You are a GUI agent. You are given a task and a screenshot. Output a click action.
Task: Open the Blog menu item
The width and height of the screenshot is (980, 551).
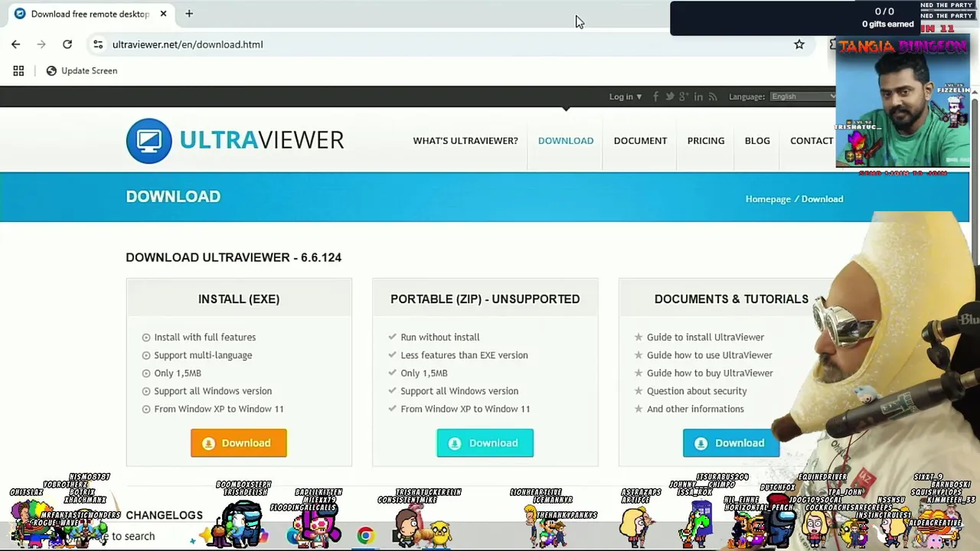[757, 141]
